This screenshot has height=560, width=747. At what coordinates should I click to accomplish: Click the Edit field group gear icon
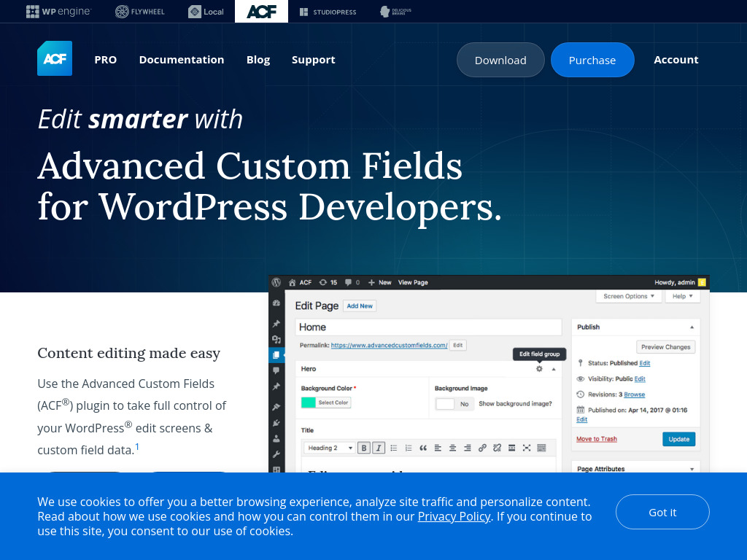539,368
